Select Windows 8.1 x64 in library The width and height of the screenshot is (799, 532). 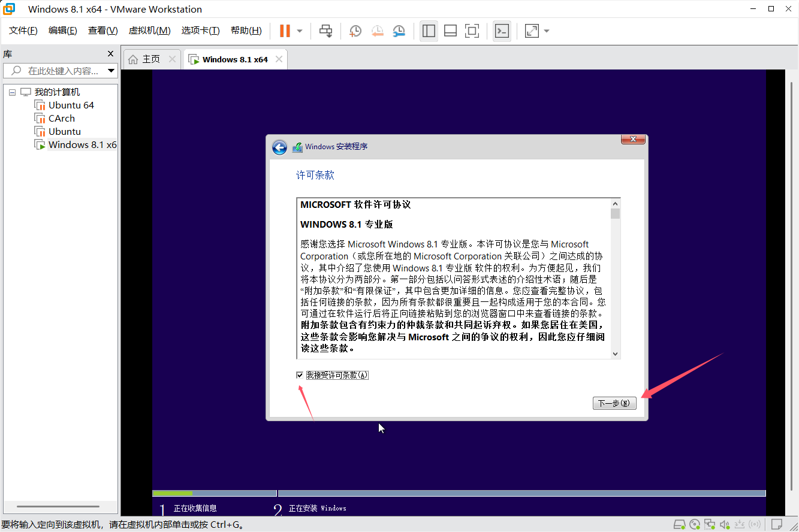(x=82, y=145)
